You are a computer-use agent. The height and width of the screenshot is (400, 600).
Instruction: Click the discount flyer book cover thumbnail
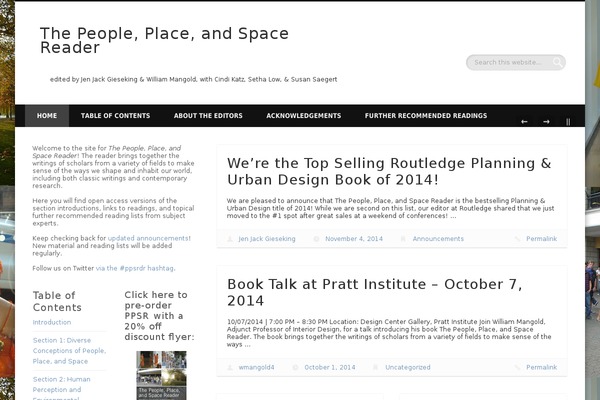coord(161,376)
